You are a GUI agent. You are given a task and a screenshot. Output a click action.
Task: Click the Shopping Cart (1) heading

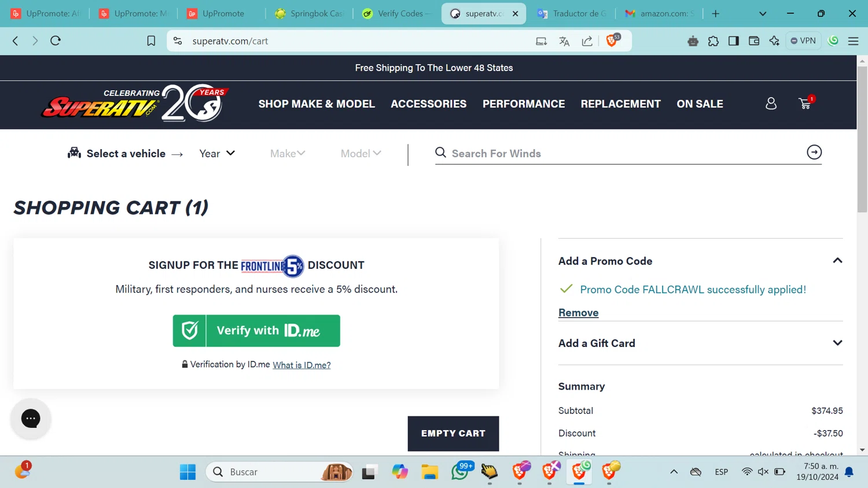[x=111, y=208]
